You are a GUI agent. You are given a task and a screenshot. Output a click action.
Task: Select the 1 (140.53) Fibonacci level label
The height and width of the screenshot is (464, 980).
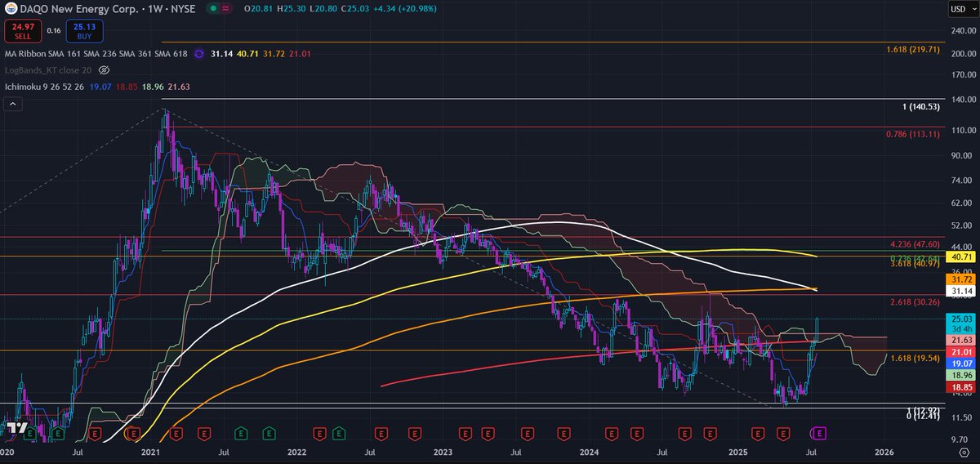pyautogui.click(x=920, y=107)
